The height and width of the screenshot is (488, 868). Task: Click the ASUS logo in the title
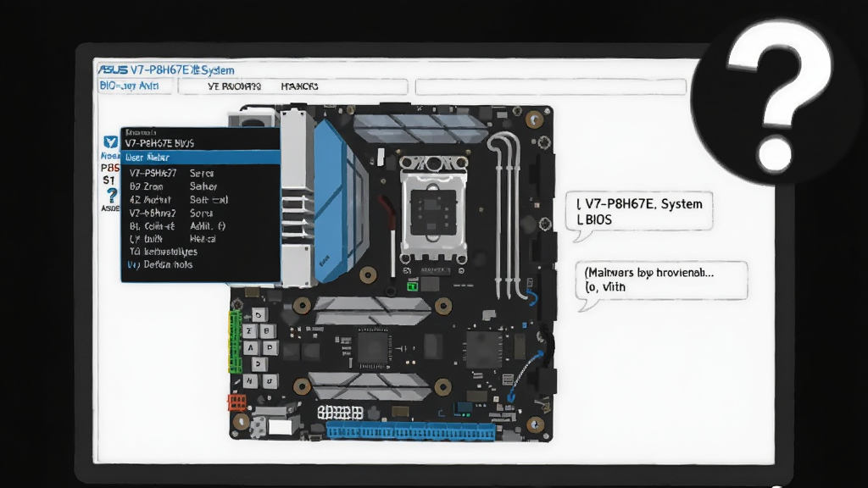click(x=113, y=70)
